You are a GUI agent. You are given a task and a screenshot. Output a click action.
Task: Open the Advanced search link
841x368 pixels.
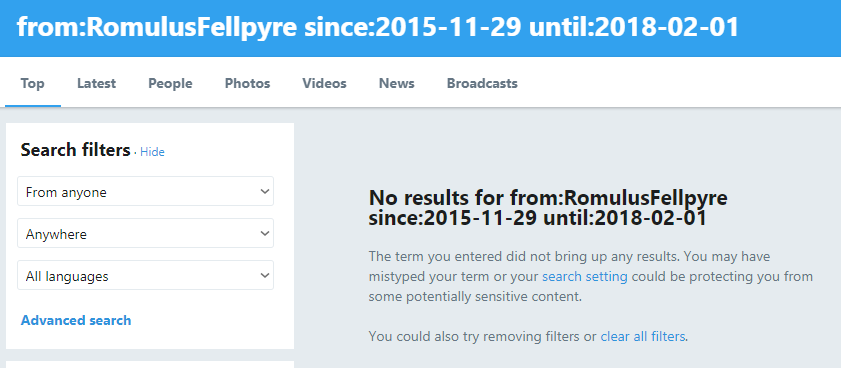pos(76,320)
